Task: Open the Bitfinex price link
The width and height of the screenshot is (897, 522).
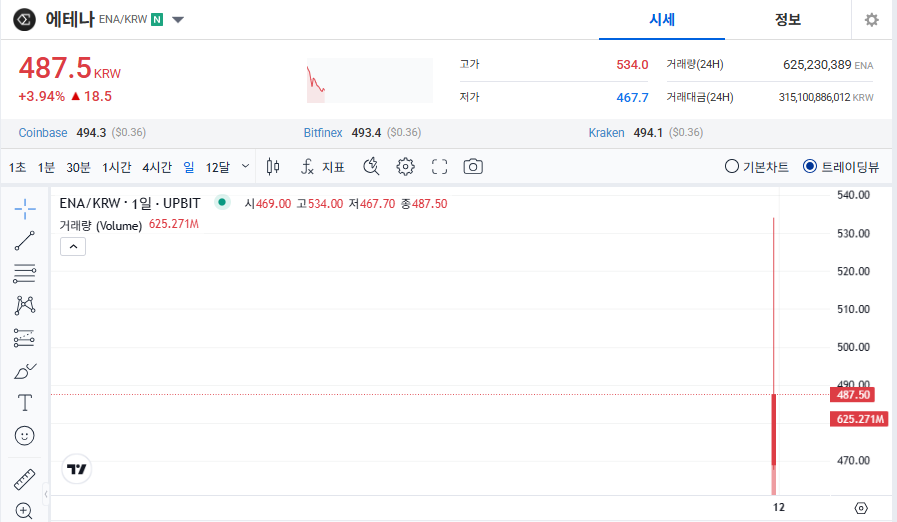Action: (x=323, y=133)
